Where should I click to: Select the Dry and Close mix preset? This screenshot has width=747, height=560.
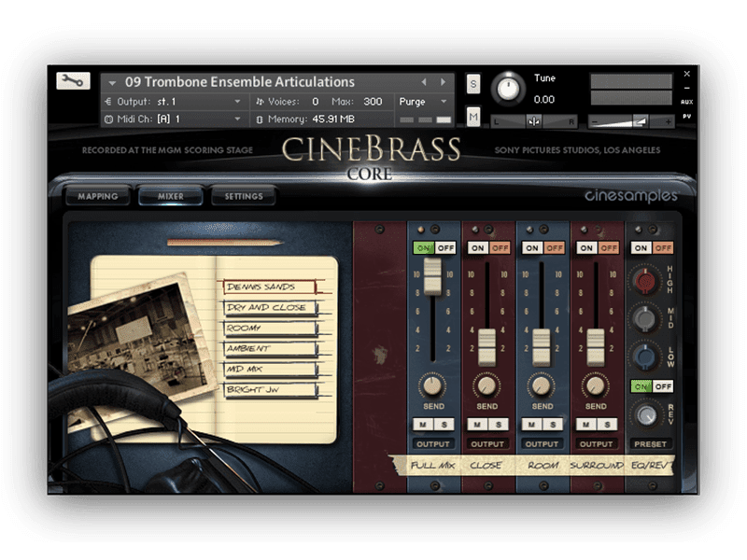click(x=270, y=308)
